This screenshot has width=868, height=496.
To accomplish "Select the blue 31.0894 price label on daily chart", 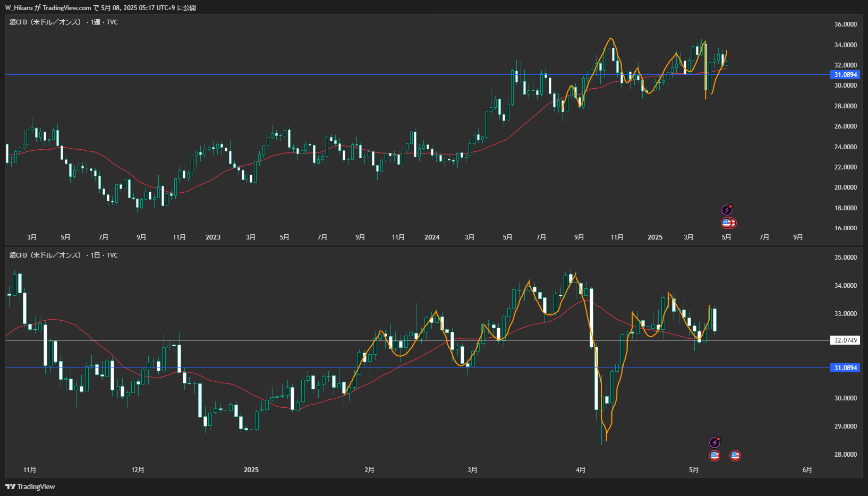I will 845,367.
